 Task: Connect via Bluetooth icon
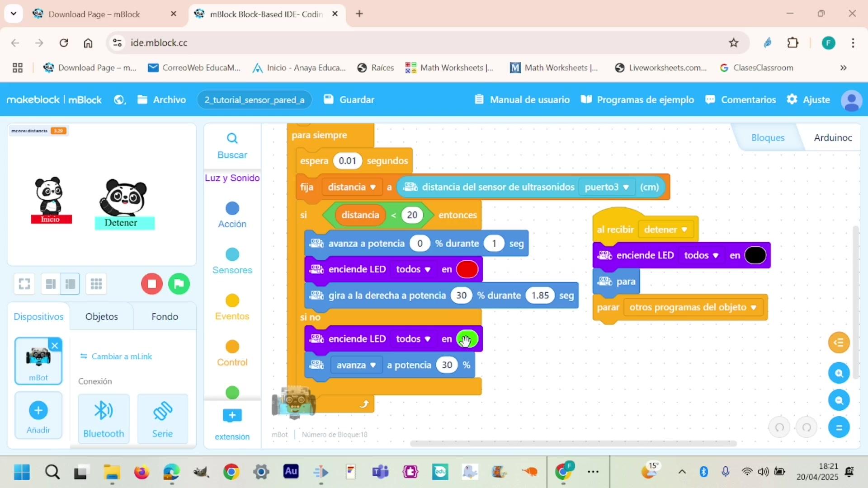[x=104, y=411]
